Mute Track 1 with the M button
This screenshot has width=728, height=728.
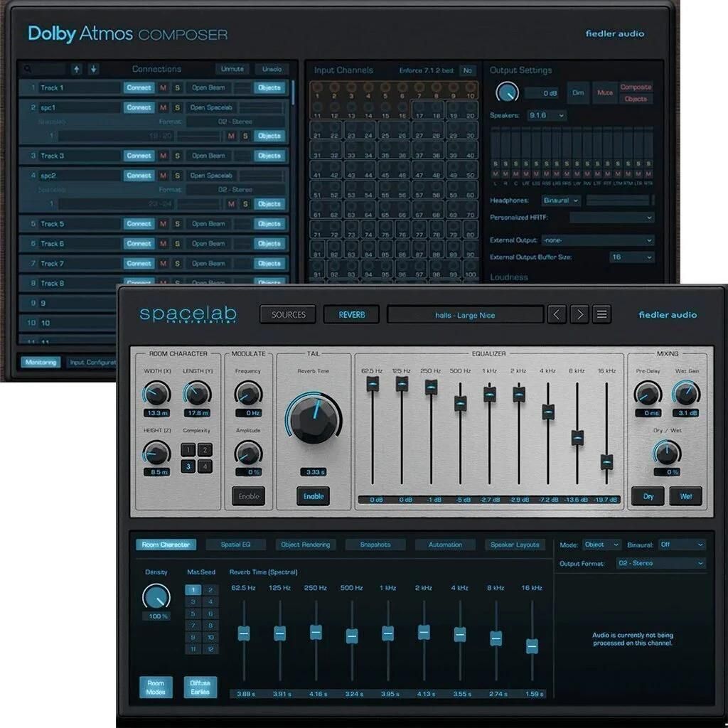click(163, 87)
